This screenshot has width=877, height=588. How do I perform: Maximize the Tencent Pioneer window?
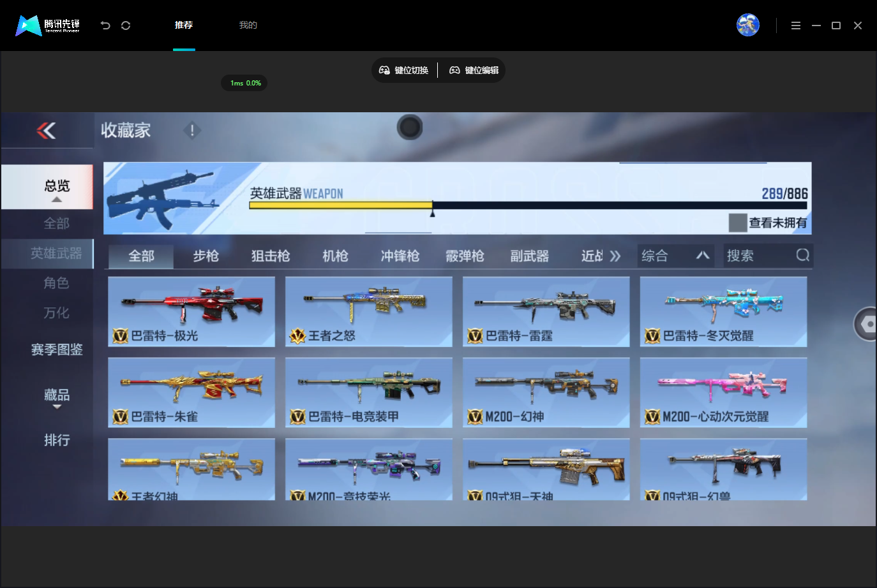[x=836, y=26]
